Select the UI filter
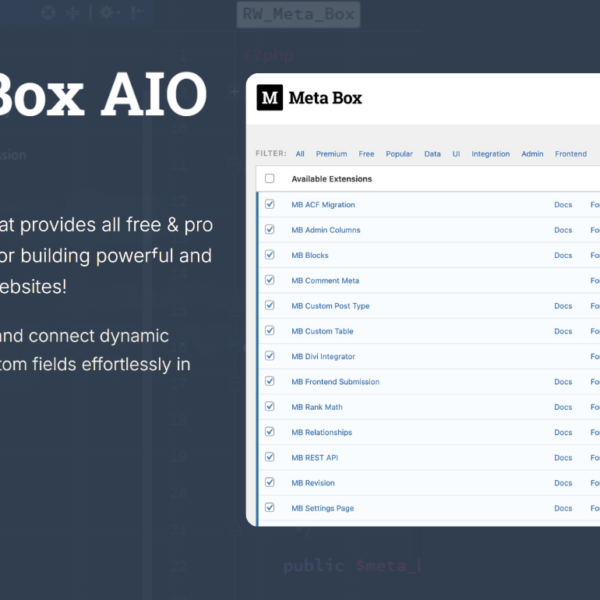Screen dimensions: 600x600 tap(456, 154)
